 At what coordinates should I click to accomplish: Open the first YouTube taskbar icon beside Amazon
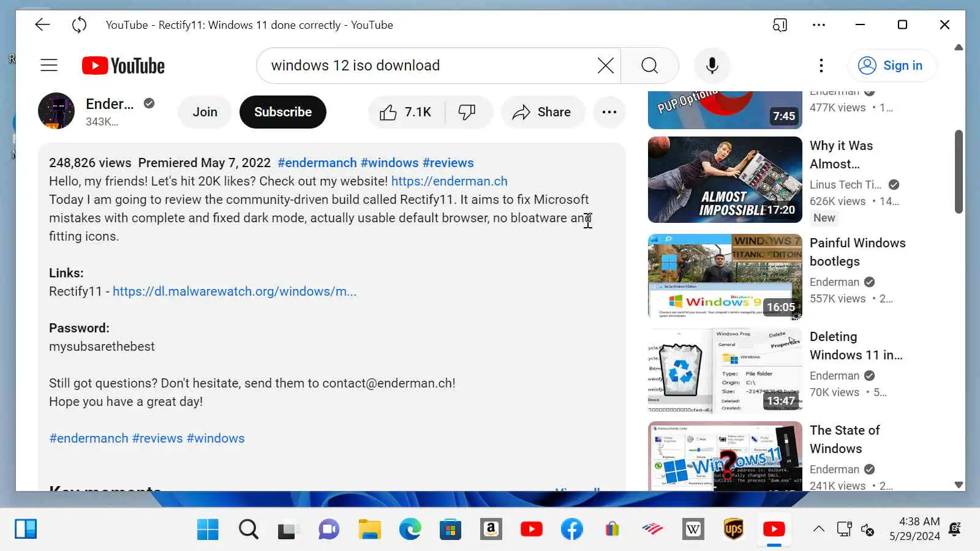pyautogui.click(x=531, y=530)
